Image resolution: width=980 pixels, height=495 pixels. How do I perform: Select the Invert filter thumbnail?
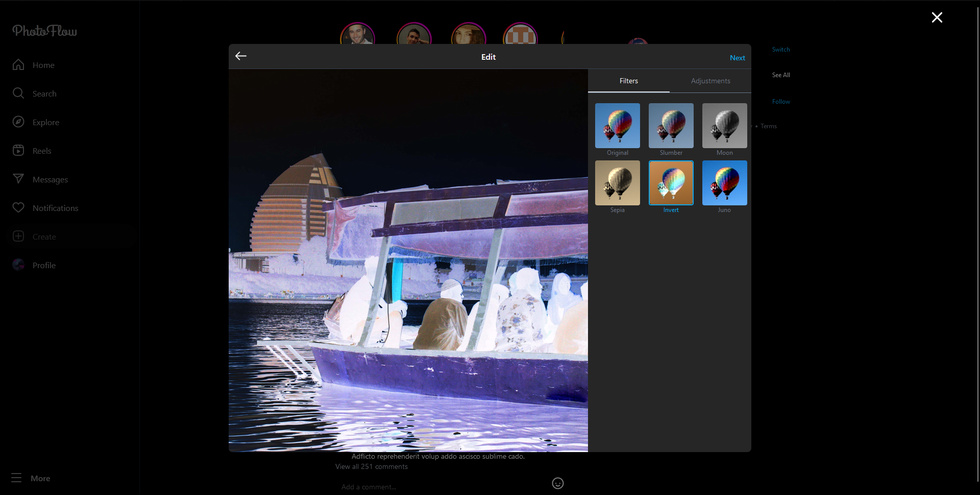coord(671,183)
